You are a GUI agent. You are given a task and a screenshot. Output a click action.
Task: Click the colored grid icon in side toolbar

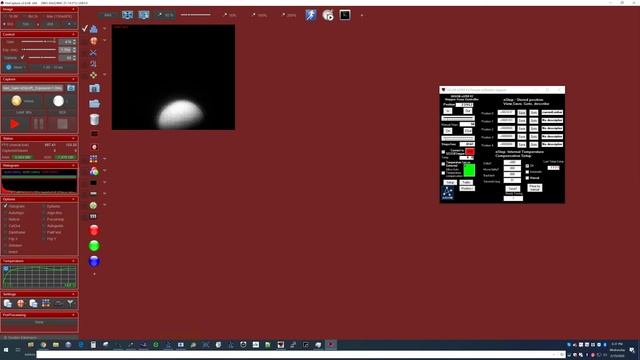coord(93,159)
